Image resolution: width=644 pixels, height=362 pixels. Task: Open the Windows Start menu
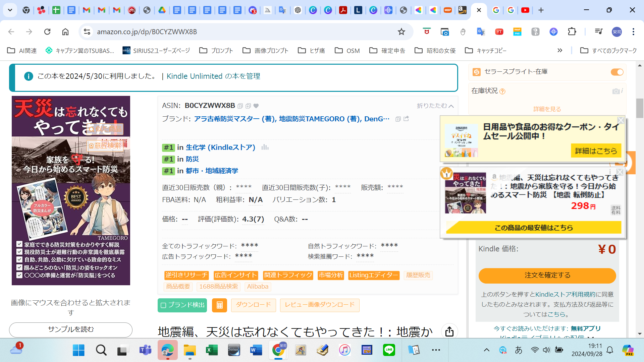[78, 350]
